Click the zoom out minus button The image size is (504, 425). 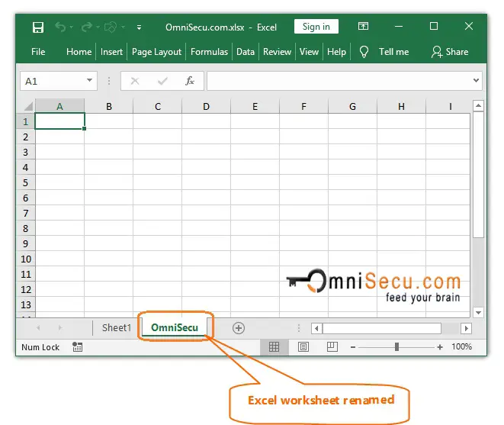353,347
